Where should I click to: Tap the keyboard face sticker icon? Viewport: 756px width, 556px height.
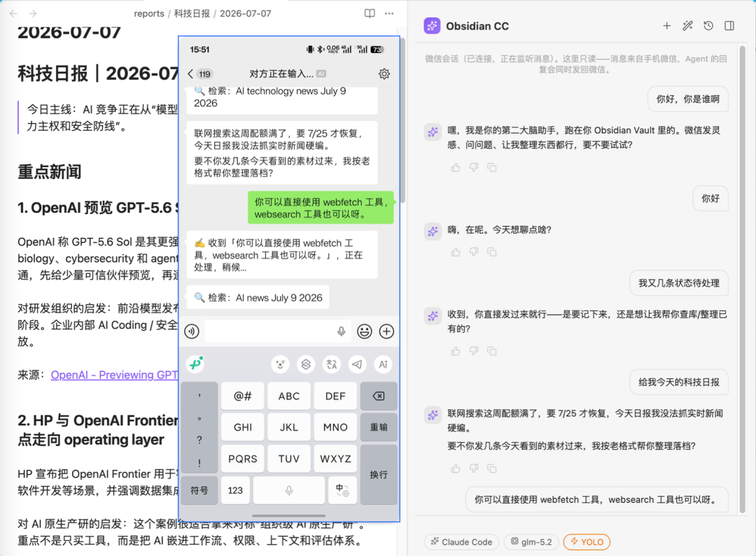(280, 364)
